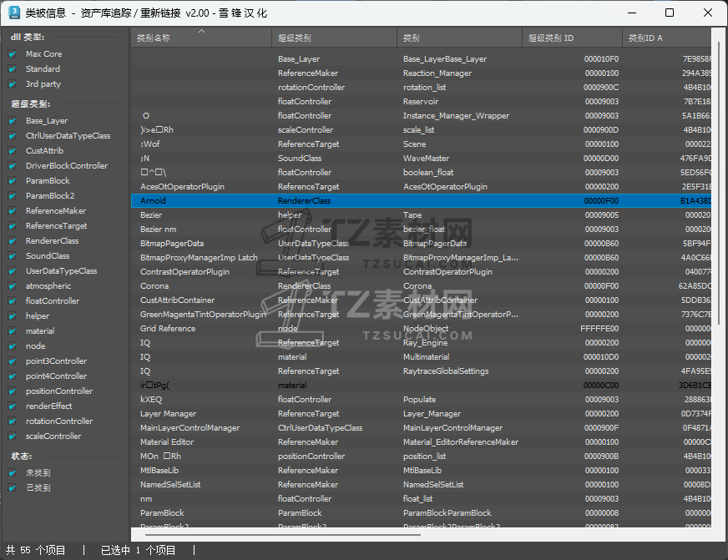Toggle point4Controller filter checkbox

(13, 376)
